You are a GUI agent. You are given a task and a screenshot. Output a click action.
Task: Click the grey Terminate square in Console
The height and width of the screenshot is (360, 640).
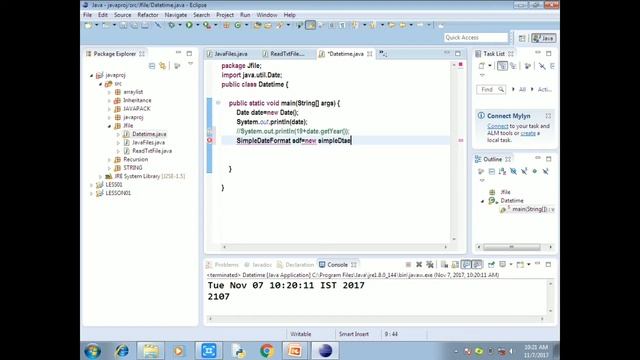408,264
